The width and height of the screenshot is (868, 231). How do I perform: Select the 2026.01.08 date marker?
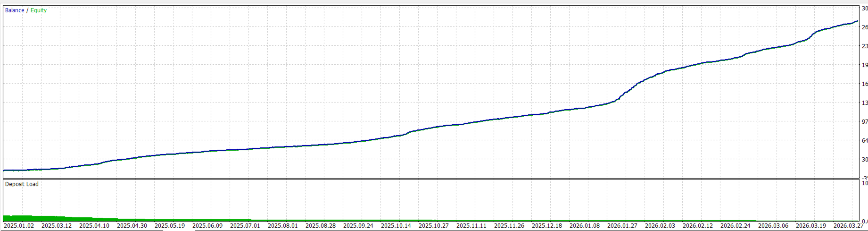[x=585, y=226]
